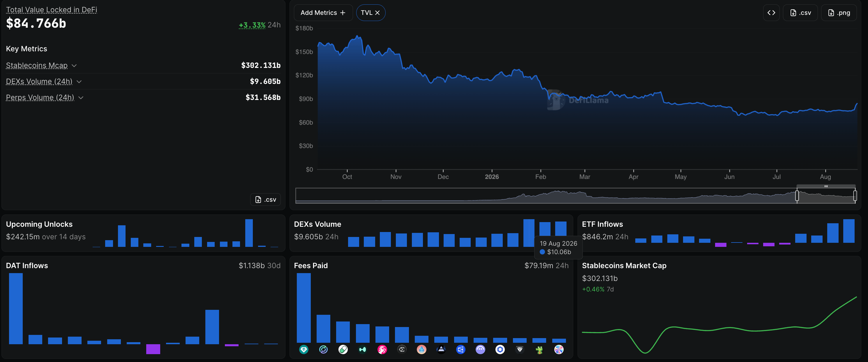Screen dimensions: 868x362
Task: Click the Tether icon under Fees Paid
Action: pyautogui.click(x=304, y=349)
